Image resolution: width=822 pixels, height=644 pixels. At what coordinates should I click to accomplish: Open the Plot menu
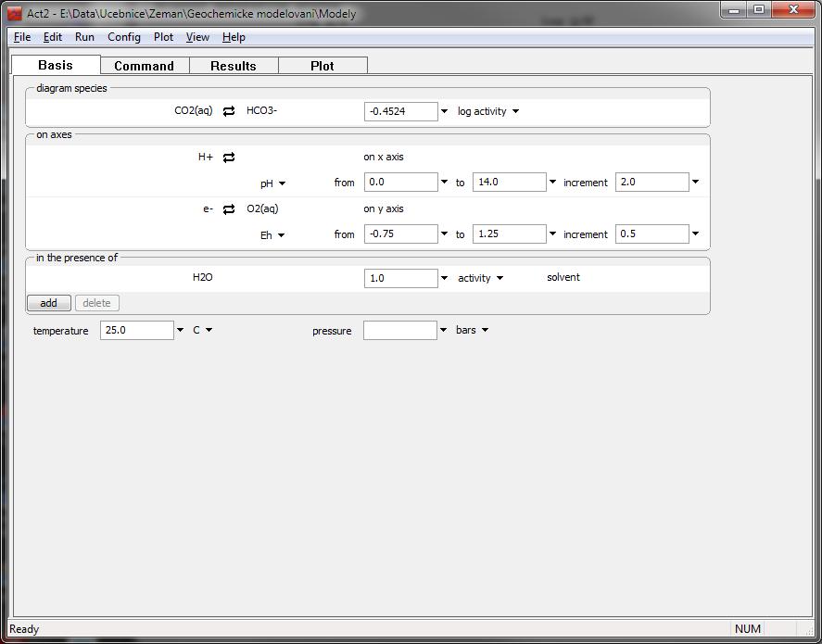163,37
